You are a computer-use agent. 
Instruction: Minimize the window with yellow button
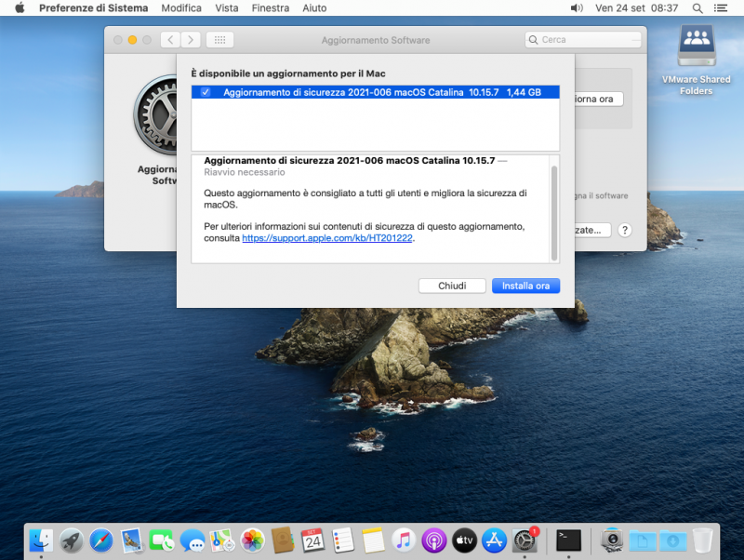tap(132, 40)
